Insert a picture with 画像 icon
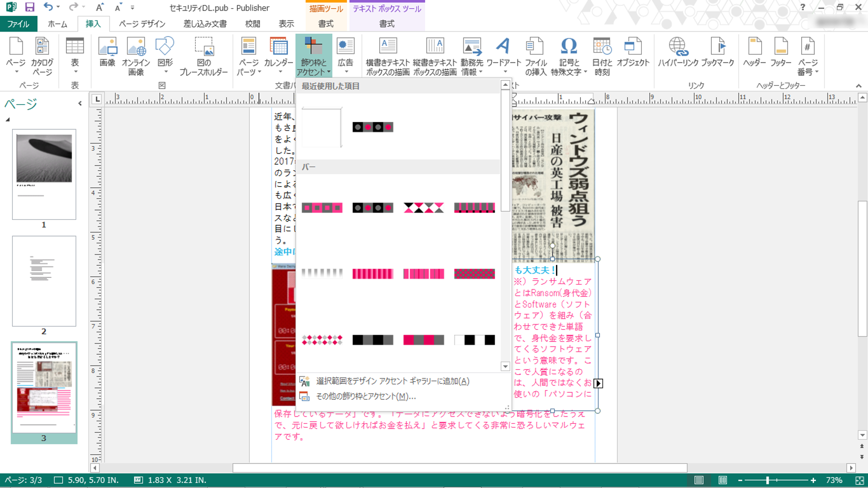The image size is (868, 488). point(107,53)
